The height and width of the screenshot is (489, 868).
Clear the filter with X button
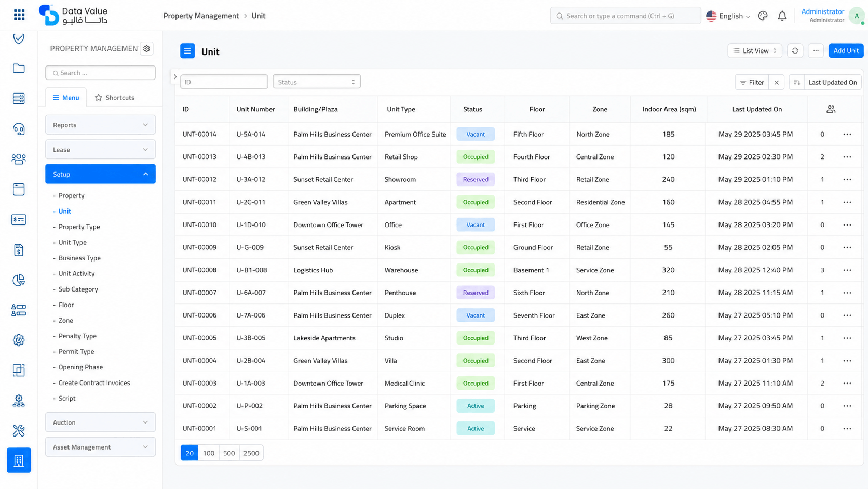pos(777,82)
